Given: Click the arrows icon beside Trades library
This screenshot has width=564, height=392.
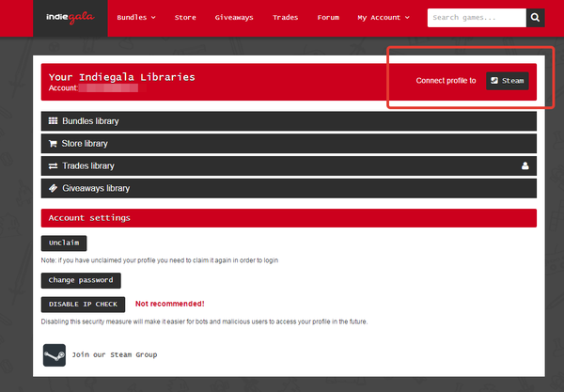Looking at the screenshot, I should (x=53, y=165).
